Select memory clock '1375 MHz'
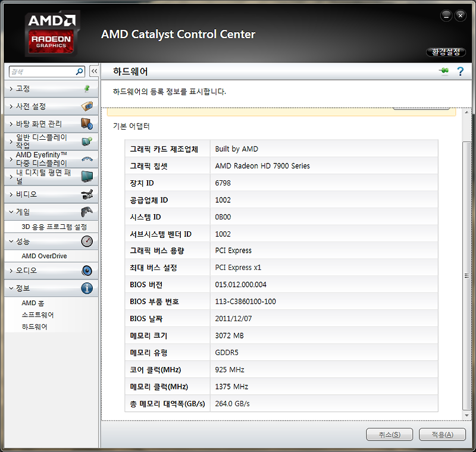This screenshot has height=452, width=476. (231, 387)
